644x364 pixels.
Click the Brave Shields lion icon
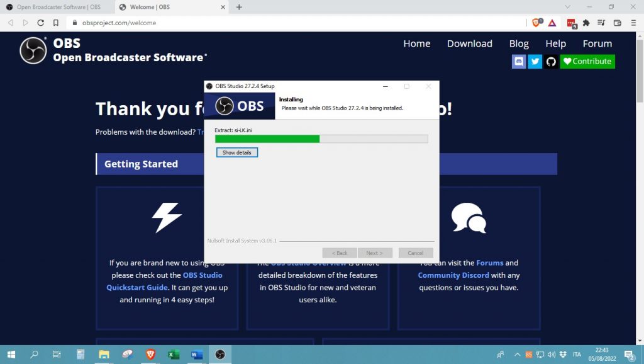[x=536, y=23]
